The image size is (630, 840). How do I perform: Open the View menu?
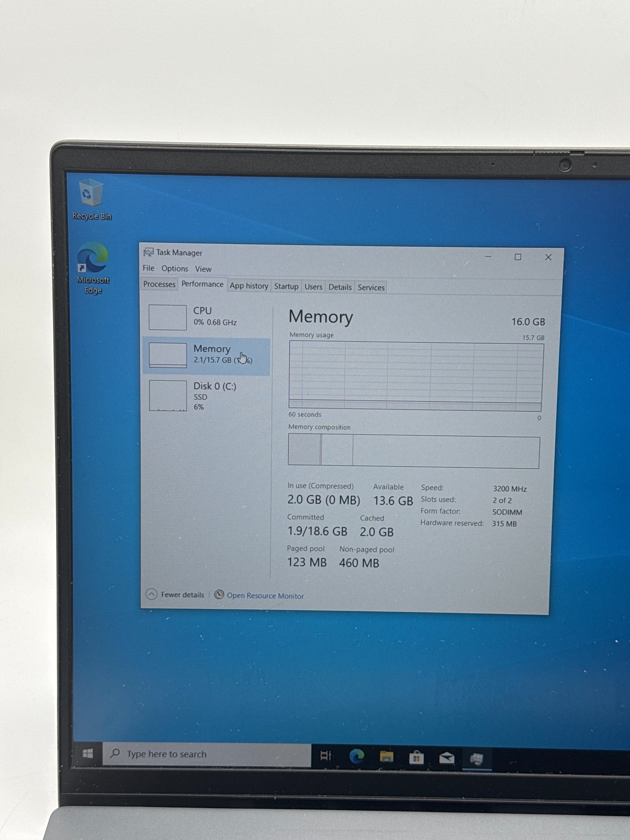tap(203, 269)
